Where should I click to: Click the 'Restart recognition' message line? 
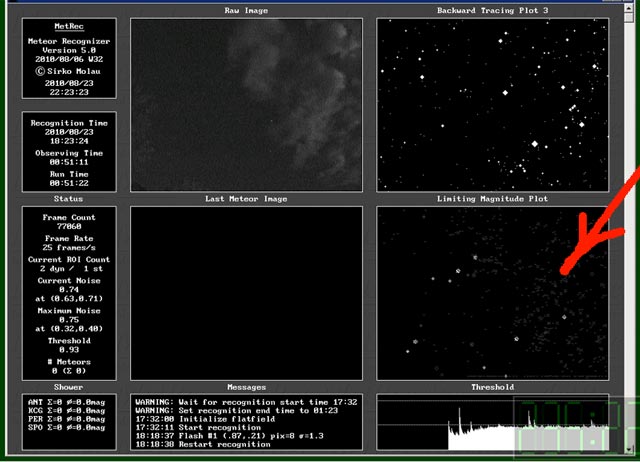[201, 444]
